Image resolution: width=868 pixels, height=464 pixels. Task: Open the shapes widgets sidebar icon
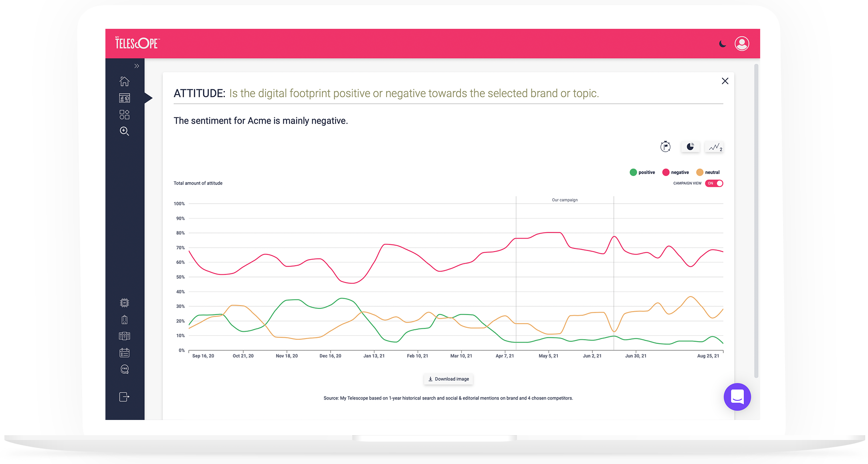[x=124, y=115]
